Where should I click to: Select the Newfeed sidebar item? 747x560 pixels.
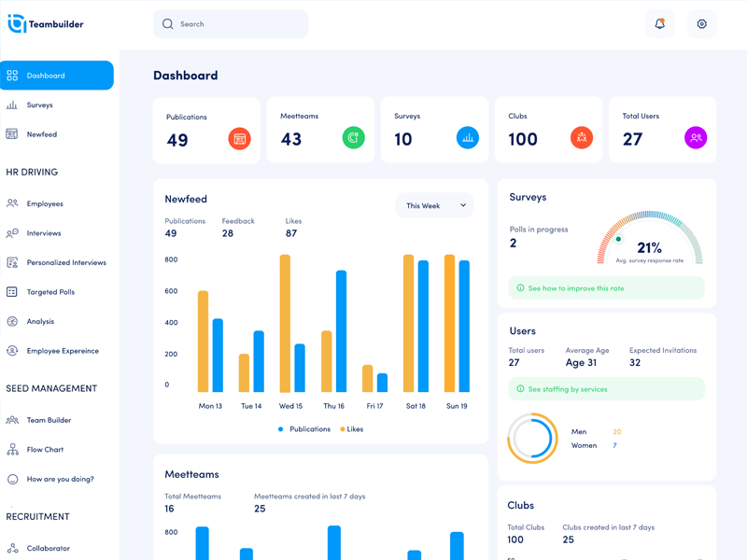(x=42, y=134)
